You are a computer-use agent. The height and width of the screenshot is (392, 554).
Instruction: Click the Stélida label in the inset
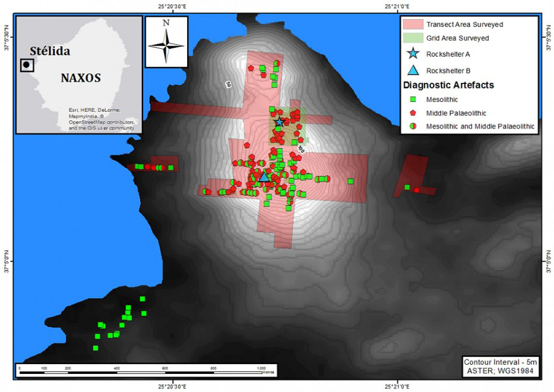[x=50, y=51]
